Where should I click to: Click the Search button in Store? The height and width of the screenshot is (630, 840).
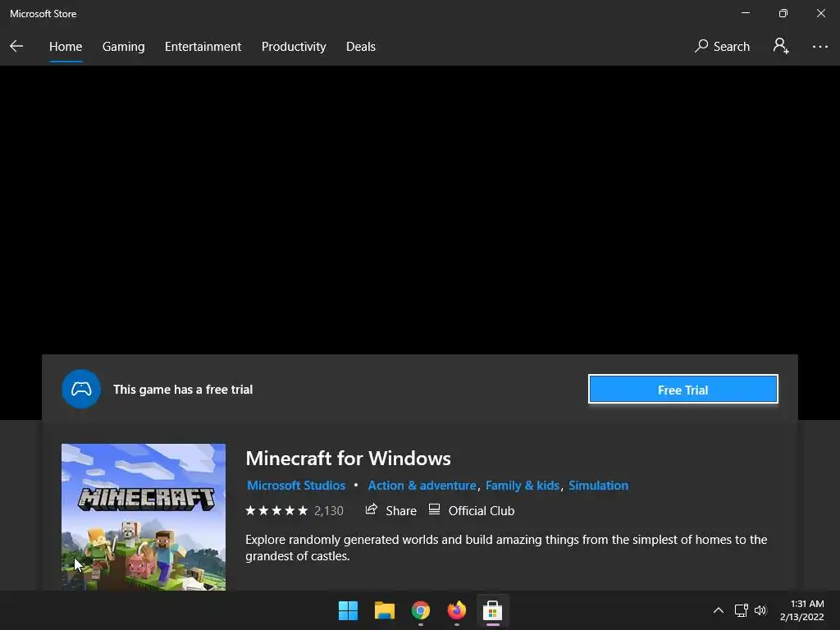[722, 47]
